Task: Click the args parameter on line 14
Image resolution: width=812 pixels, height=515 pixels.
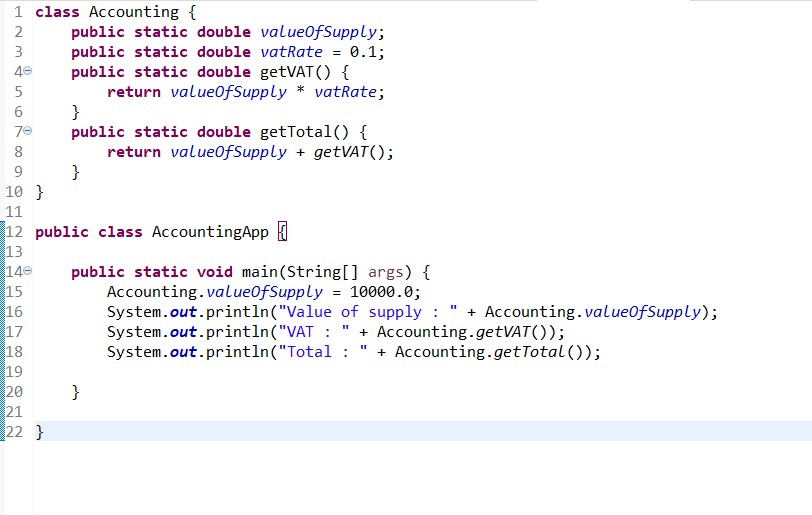Action: (386, 273)
